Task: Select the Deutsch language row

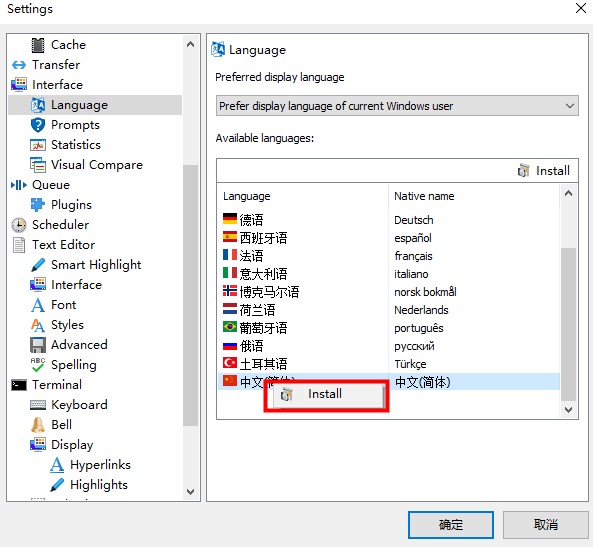Action: [388, 220]
